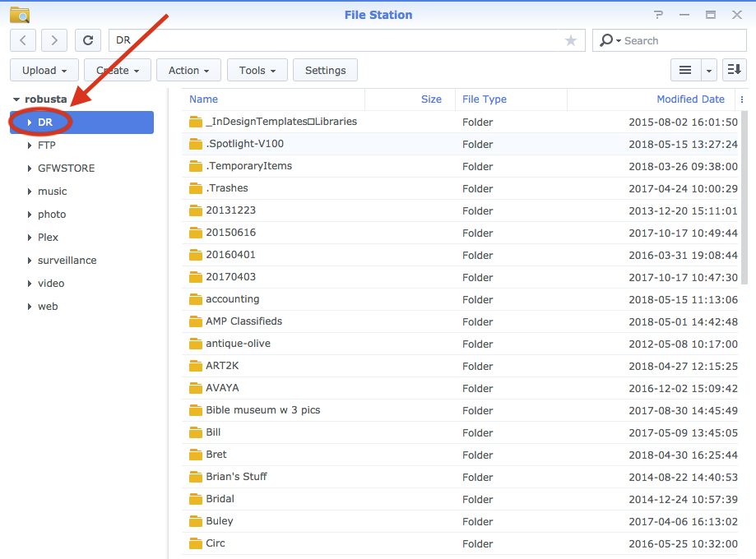The height and width of the screenshot is (559, 756).
Task: Switch to list view mode icon
Action: coord(684,71)
